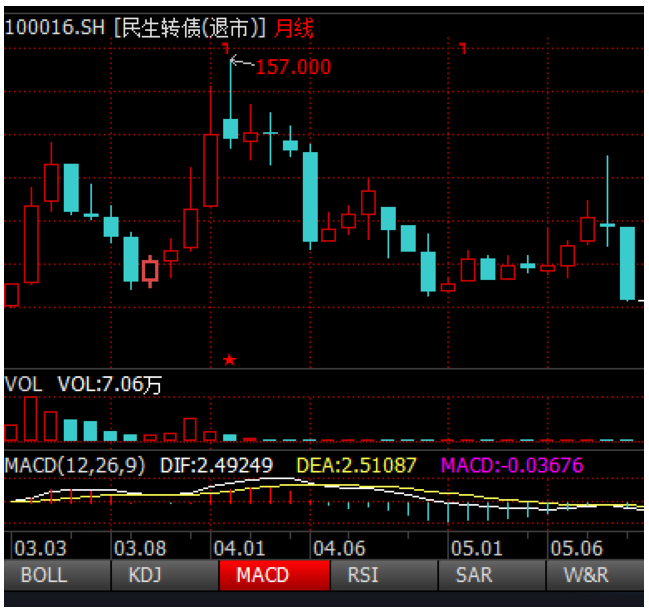Click the DIF:2.49249 value
649x615 pixels.
pyautogui.click(x=216, y=465)
